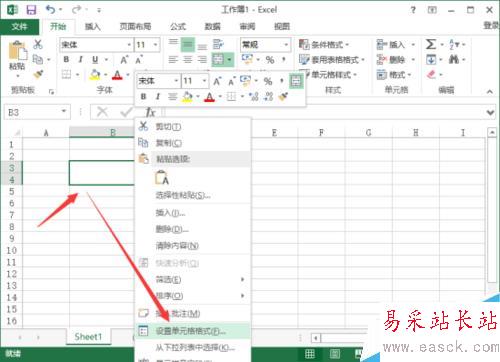The height and width of the screenshot is (362, 500).
Task: Open 套用表格格式 table format menu
Action: click(332, 60)
